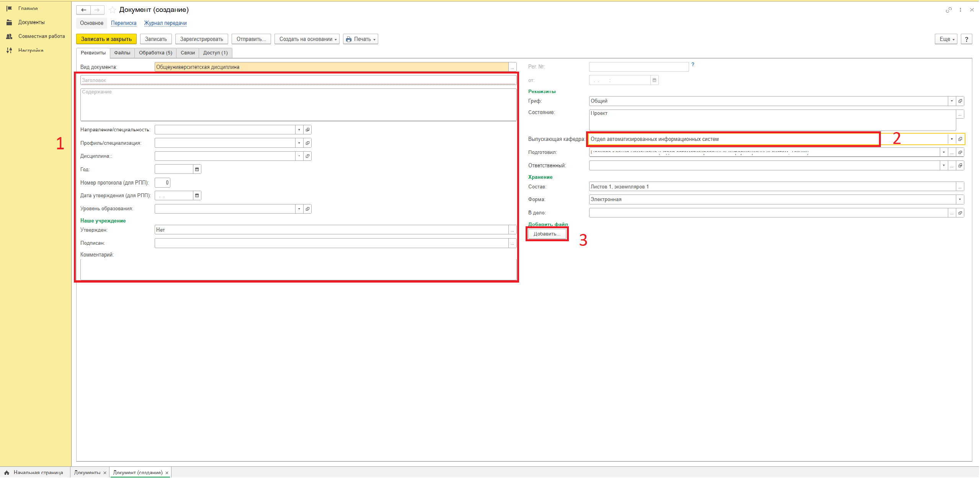Click help question mark near Рег. №
Screen dimensions: 980x484
(693, 65)
